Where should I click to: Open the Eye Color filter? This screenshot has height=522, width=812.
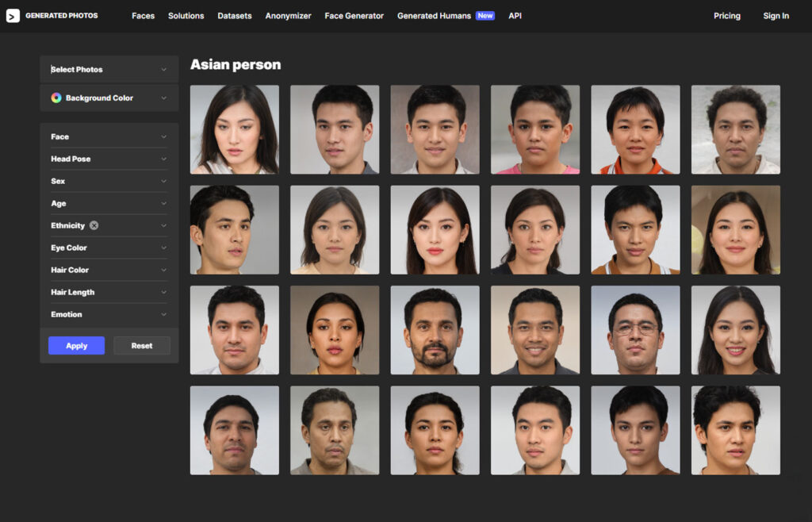(x=109, y=248)
